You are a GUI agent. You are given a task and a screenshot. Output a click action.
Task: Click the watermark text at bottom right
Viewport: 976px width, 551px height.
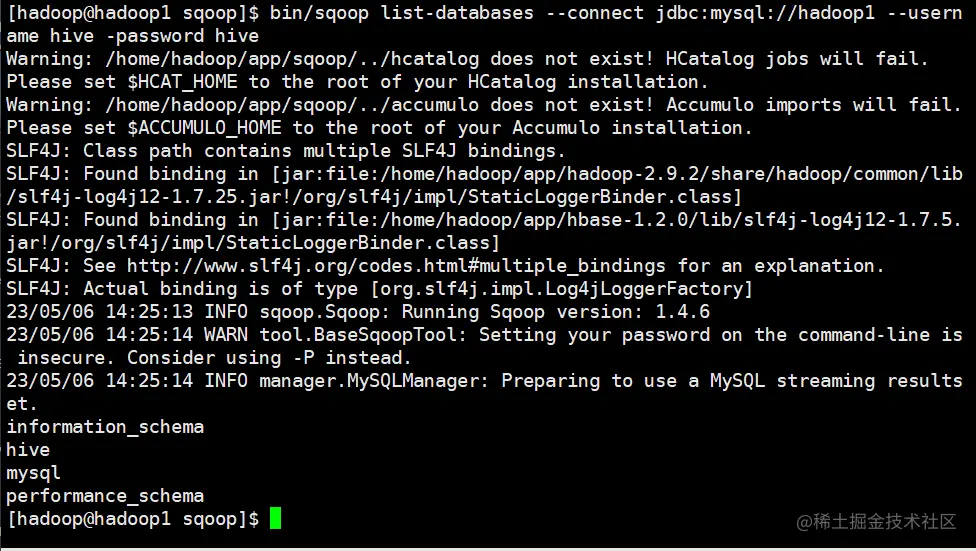click(x=876, y=522)
